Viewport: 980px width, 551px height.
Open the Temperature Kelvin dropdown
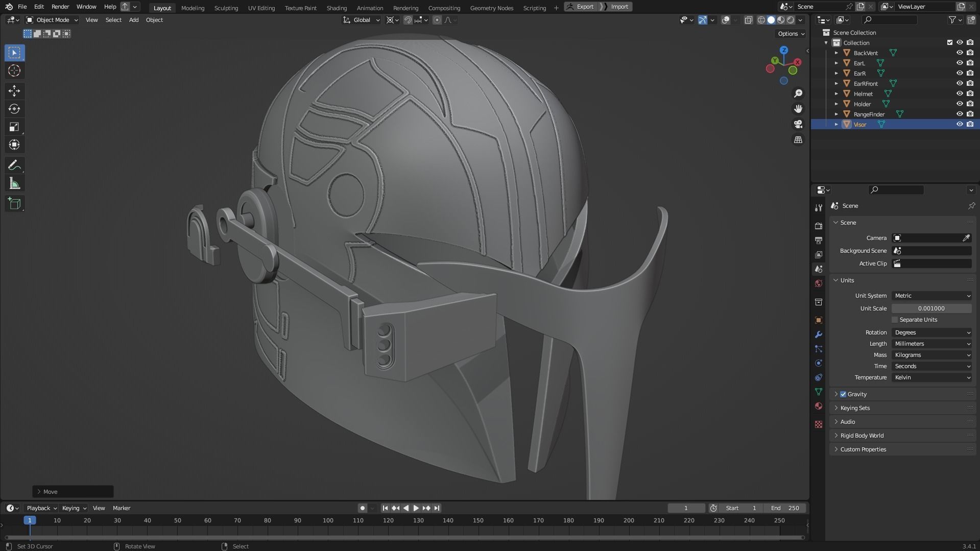(x=931, y=377)
